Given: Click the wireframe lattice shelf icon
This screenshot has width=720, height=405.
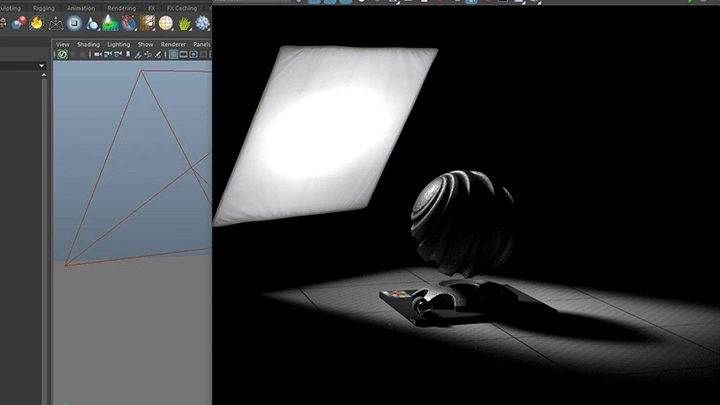Looking at the screenshot, I should pyautogui.click(x=56, y=23).
